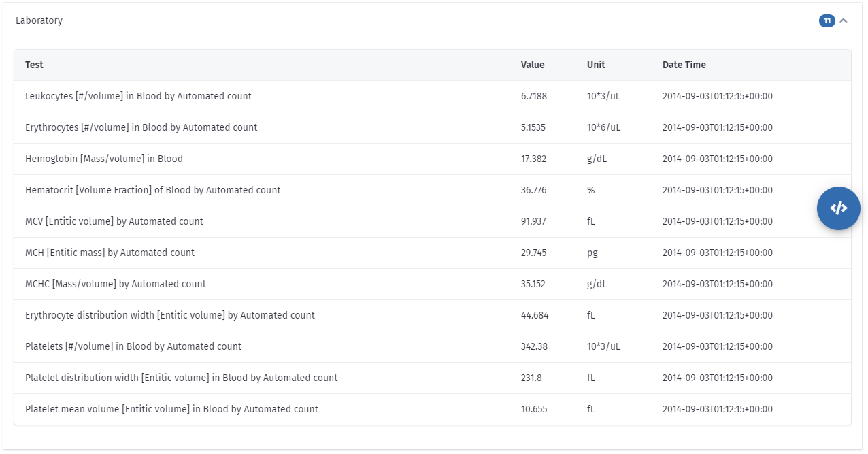Click the date time in Hemoglobin row
This screenshot has height=454, width=868.
pos(718,159)
